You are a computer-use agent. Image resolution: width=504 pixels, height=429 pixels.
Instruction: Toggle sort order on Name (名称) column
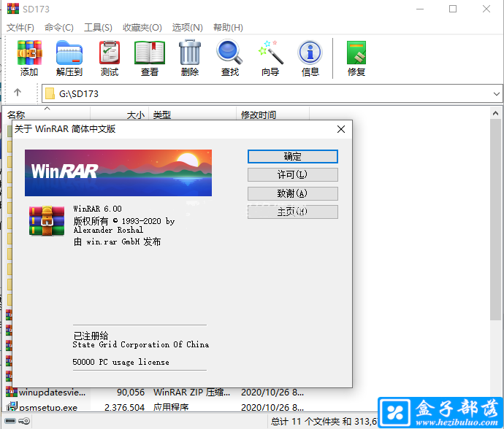point(47,115)
